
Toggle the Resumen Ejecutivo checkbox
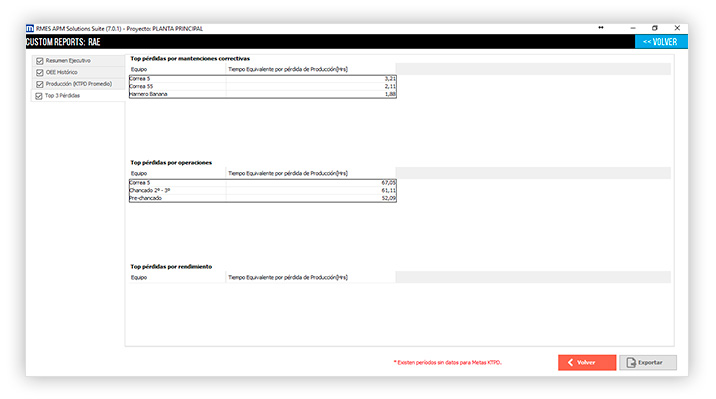click(x=40, y=61)
